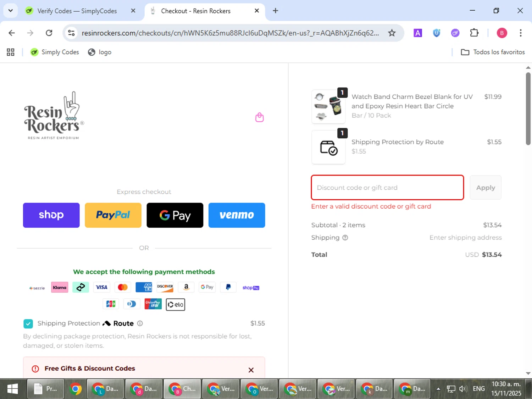The height and width of the screenshot is (399, 532).
Task: Reload the checkout page
Action: coord(49,33)
